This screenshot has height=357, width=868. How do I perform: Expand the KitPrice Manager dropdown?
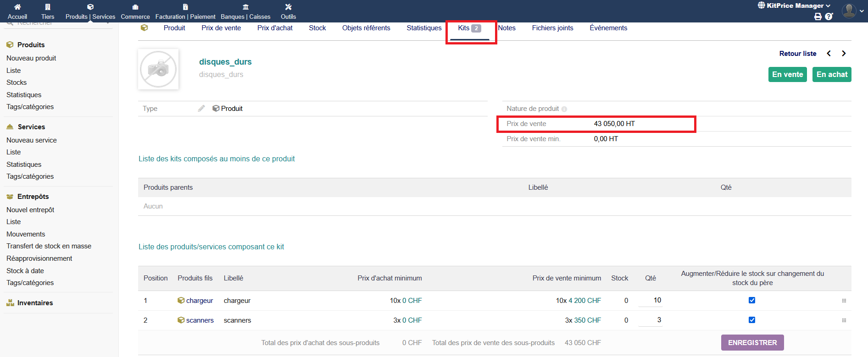(x=795, y=5)
